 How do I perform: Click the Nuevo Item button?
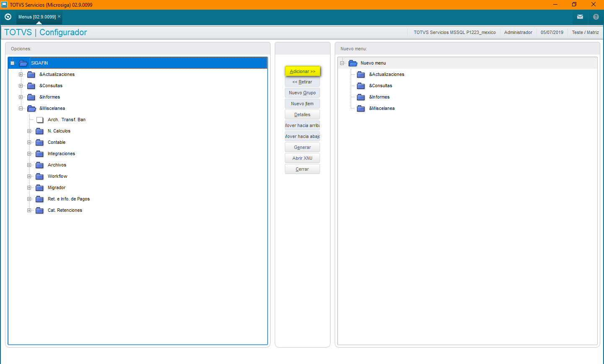click(302, 104)
